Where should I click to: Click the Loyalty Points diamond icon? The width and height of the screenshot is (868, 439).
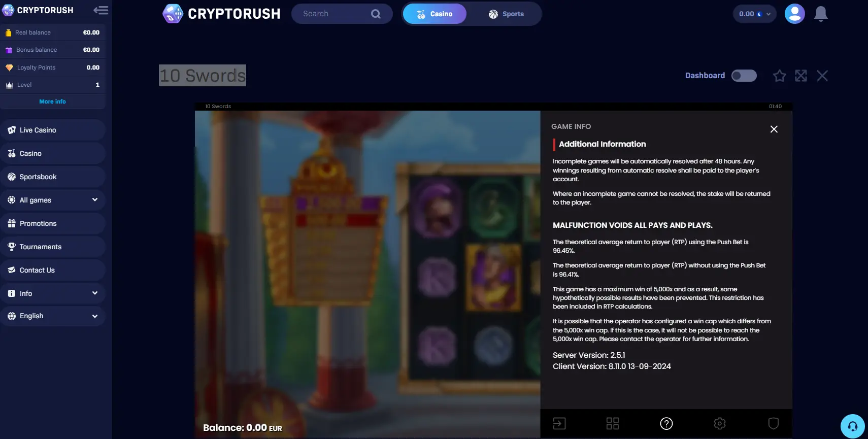click(9, 67)
